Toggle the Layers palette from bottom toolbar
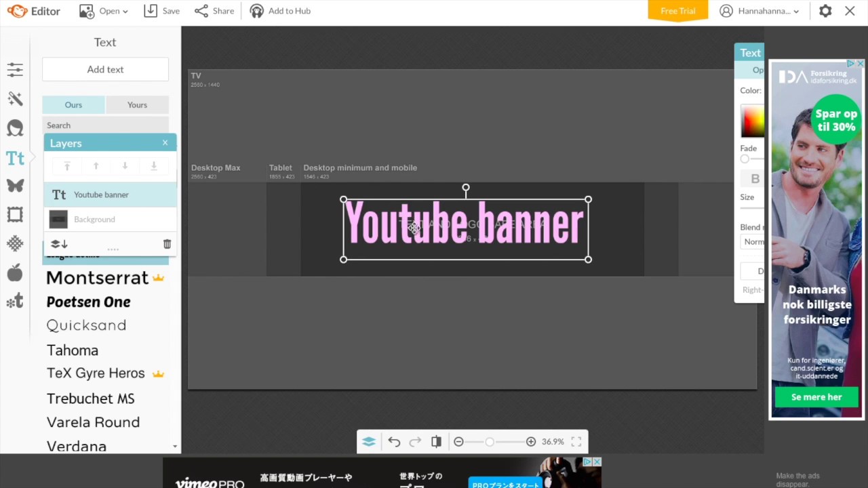This screenshot has height=488, width=868. click(x=369, y=442)
